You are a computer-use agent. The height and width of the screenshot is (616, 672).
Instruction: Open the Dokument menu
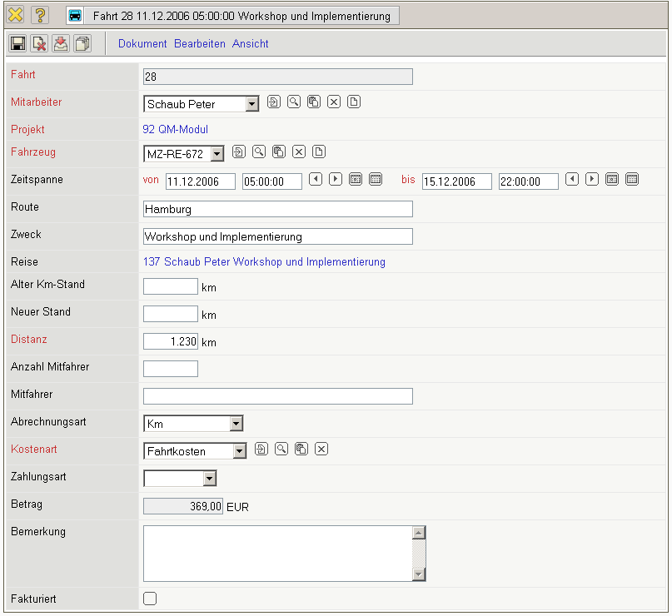(142, 43)
